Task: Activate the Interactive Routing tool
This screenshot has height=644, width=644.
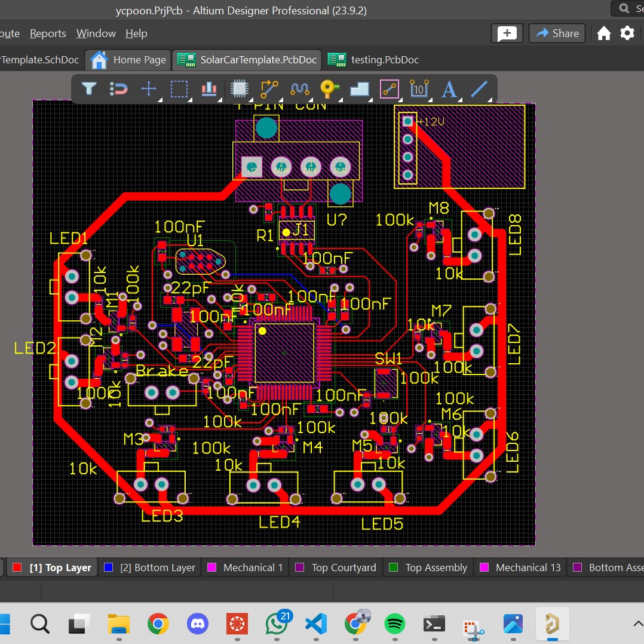Action: tap(269, 89)
